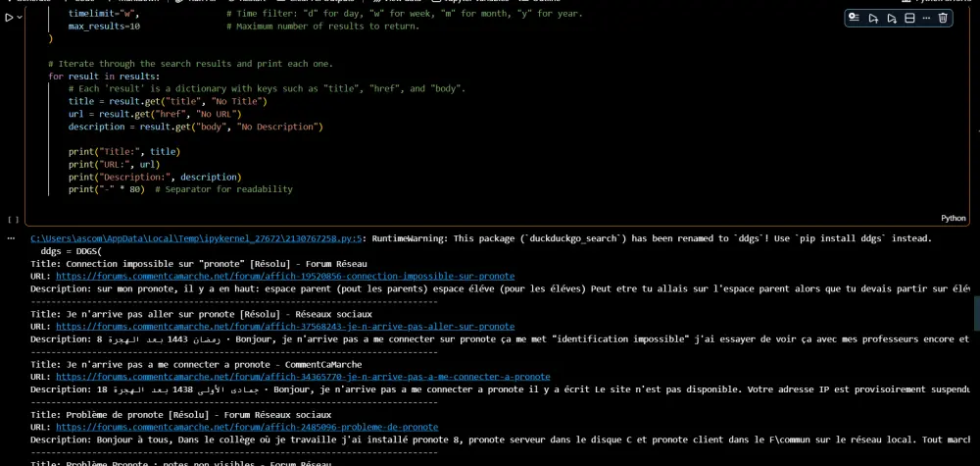Place cursor in line 'max_results=10'

pyautogui.click(x=105, y=26)
